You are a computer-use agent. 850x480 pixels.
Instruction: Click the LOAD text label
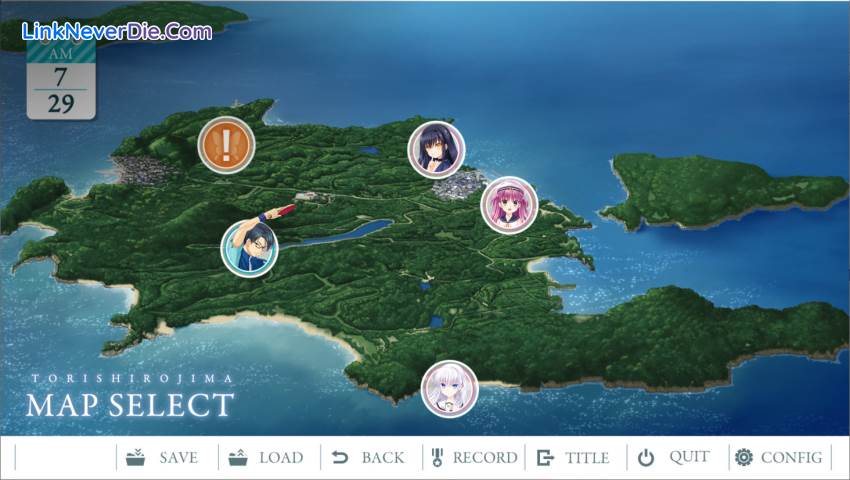point(281,458)
